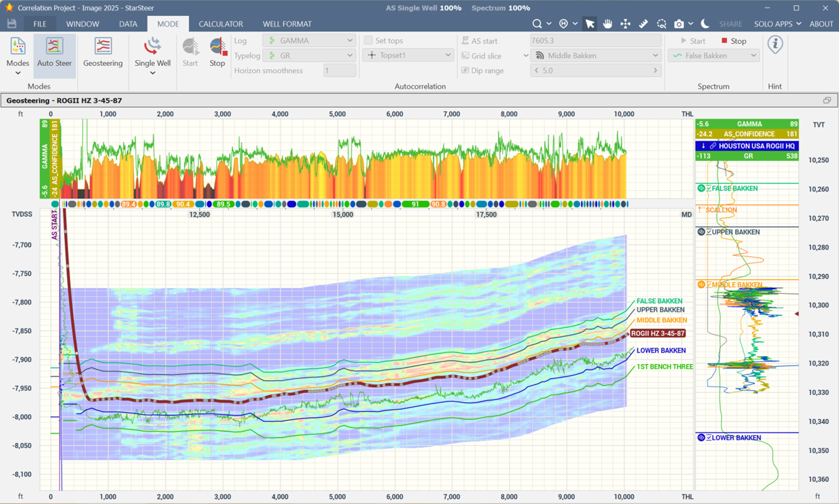
Task: Enable the Set tops checkbox
Action: pos(368,40)
